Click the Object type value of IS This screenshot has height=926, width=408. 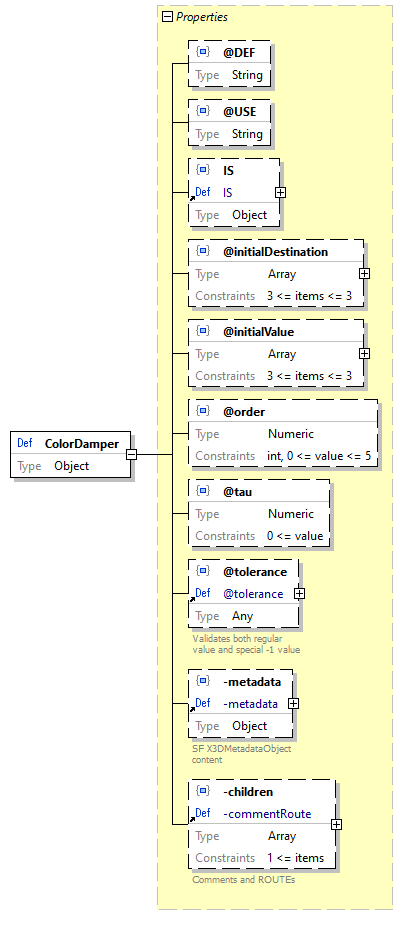point(249,215)
